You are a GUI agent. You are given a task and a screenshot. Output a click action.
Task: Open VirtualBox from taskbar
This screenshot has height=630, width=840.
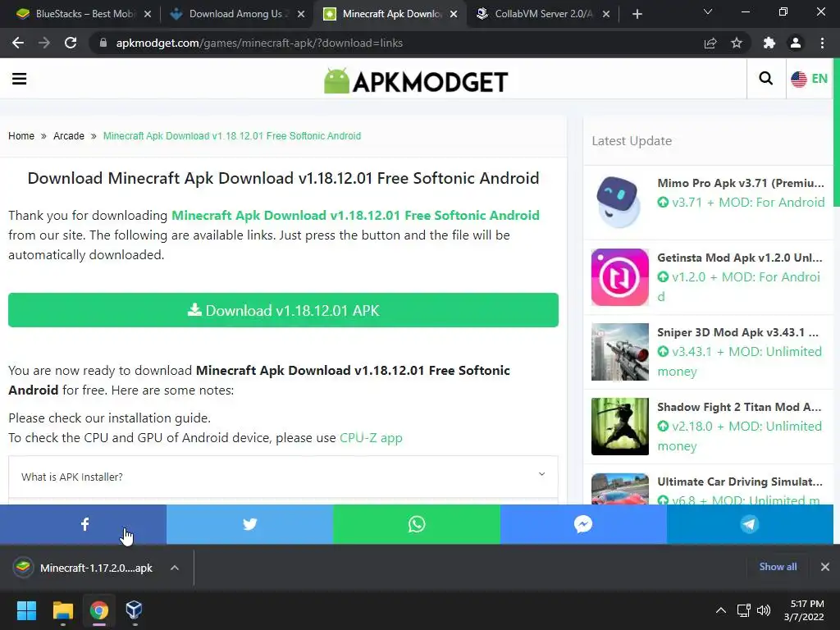pos(134,610)
